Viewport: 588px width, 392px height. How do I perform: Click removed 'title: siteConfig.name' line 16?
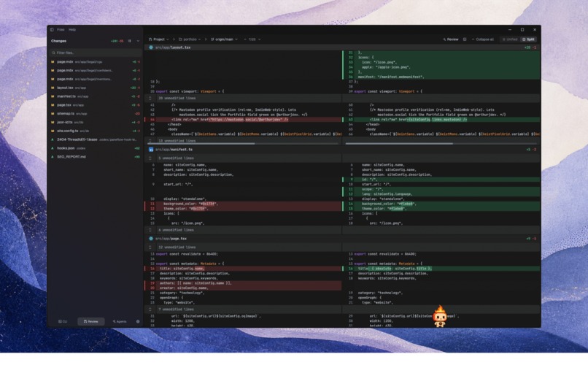243,269
